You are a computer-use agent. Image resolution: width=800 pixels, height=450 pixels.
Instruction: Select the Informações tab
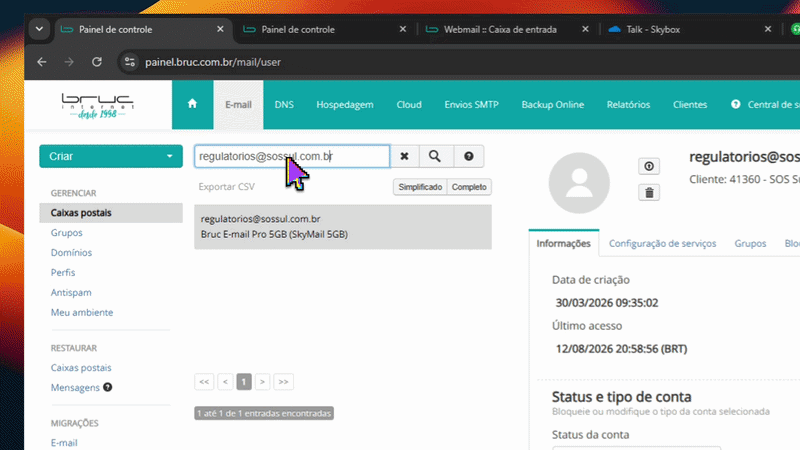(563, 243)
